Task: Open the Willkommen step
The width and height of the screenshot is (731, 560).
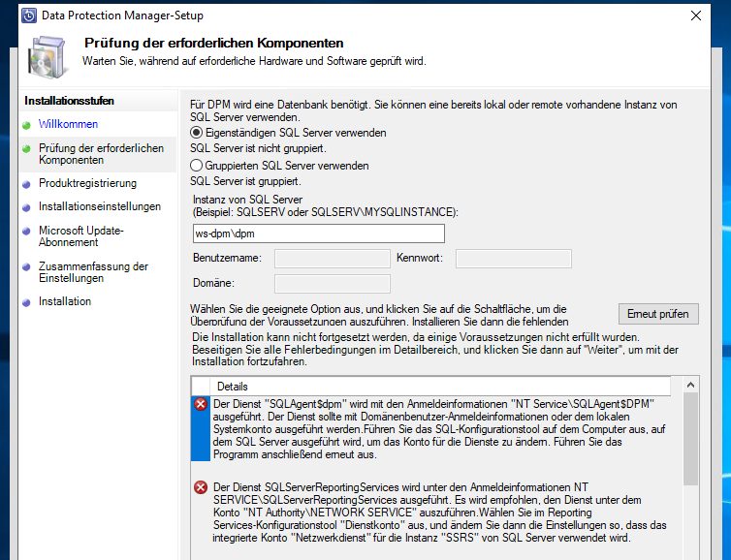Action: [x=68, y=124]
